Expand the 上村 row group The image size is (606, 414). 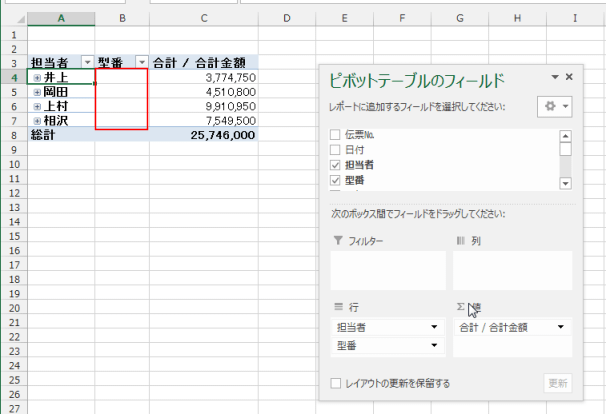click(x=37, y=106)
